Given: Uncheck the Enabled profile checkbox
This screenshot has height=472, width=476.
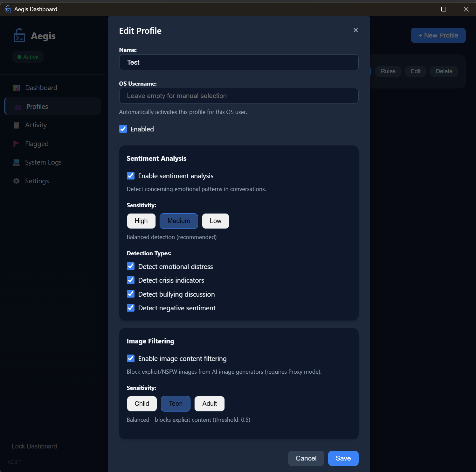Looking at the screenshot, I should [x=123, y=129].
